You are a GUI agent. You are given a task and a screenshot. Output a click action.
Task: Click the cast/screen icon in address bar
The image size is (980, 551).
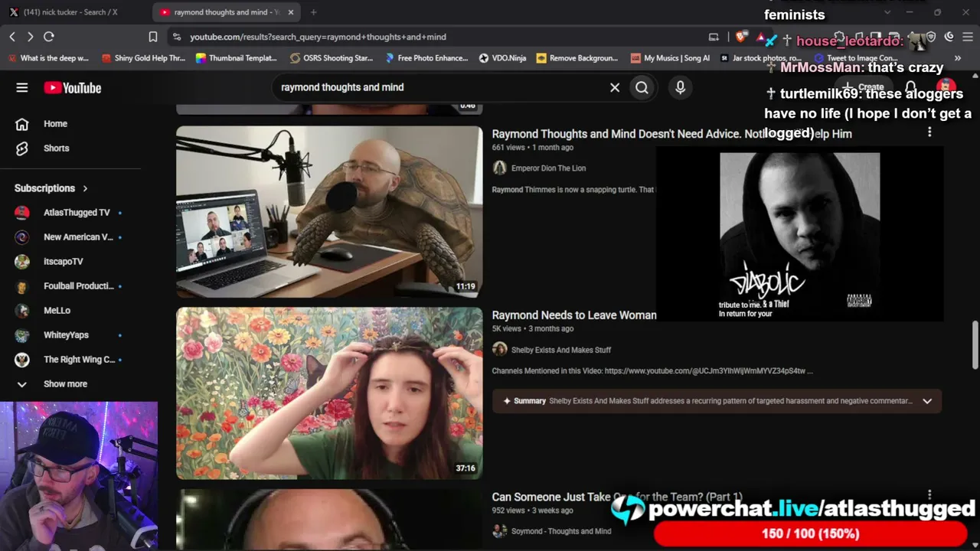pyautogui.click(x=714, y=37)
